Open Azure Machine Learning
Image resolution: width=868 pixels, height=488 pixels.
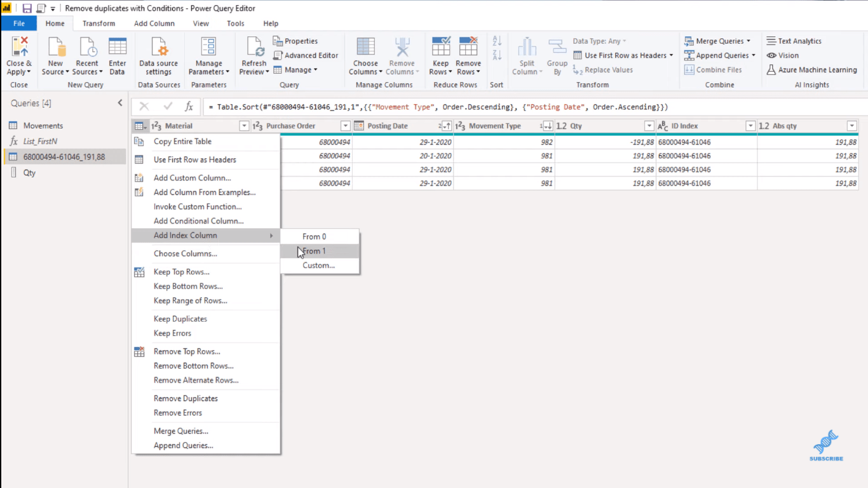pos(811,70)
